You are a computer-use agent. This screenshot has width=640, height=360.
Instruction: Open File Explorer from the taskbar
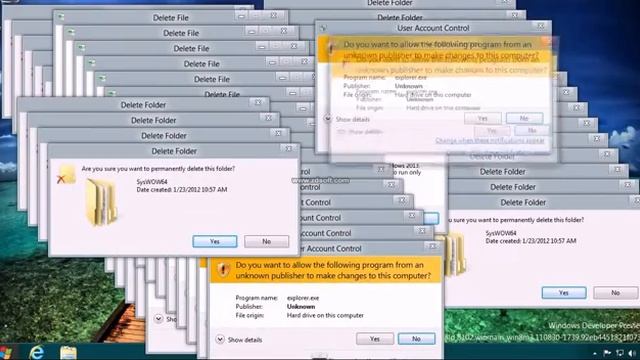[x=68, y=353]
